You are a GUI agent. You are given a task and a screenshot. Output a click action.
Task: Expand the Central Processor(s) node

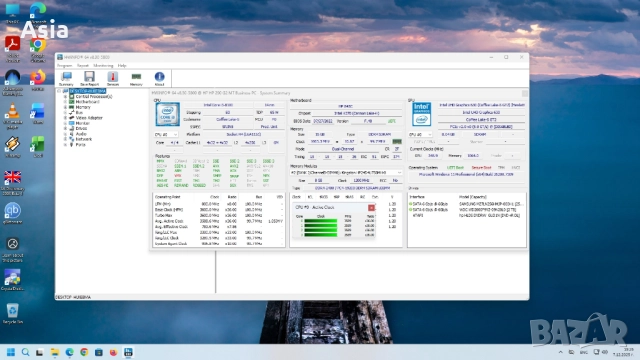point(65,96)
